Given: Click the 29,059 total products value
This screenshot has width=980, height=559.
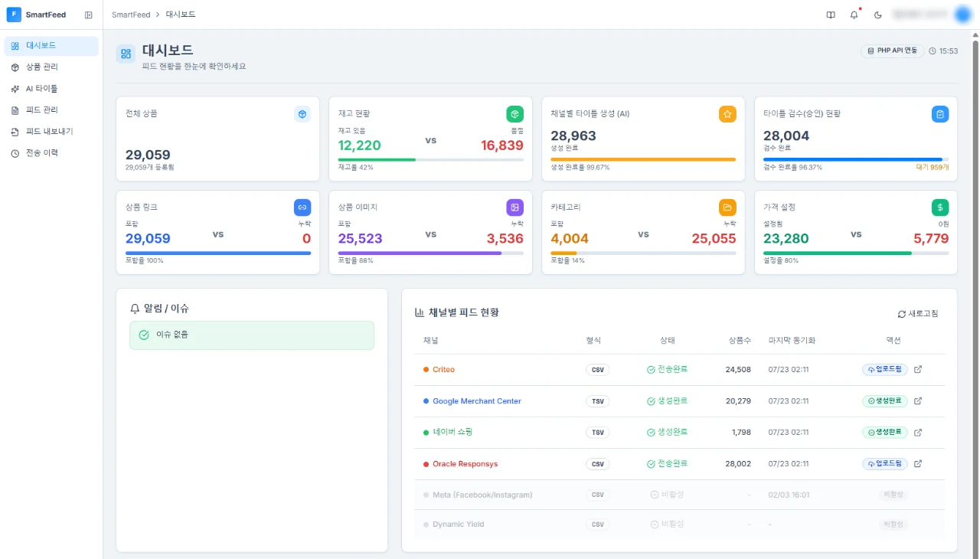Looking at the screenshot, I should point(148,155).
